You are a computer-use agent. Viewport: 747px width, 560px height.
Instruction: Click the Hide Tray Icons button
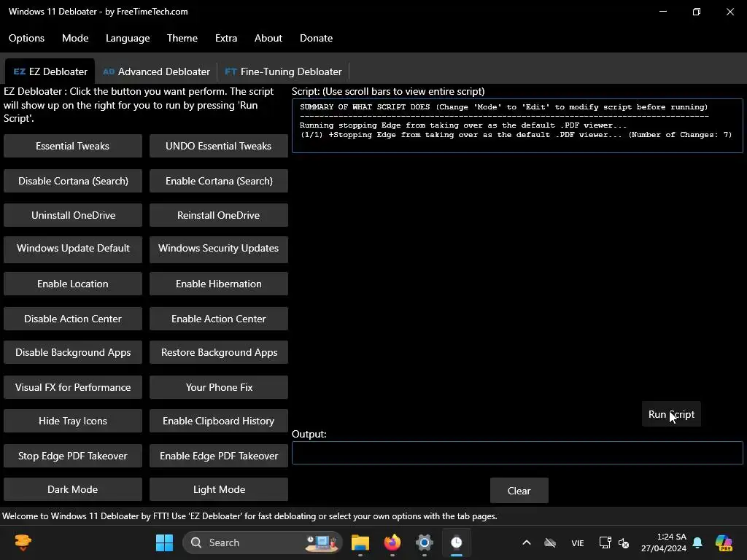(x=72, y=421)
